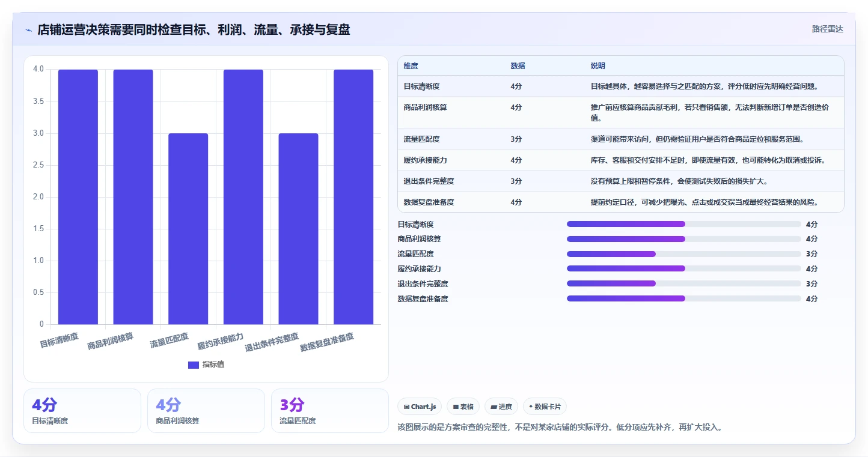This screenshot has width=868, height=457.
Task: Click the 履约承接能力 progress bar
Action: pos(684,268)
